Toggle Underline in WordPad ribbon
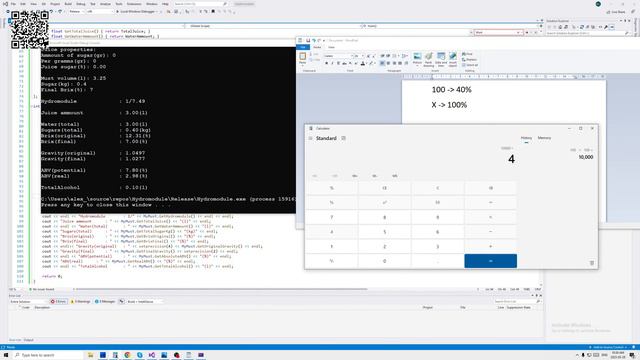 click(x=338, y=63)
